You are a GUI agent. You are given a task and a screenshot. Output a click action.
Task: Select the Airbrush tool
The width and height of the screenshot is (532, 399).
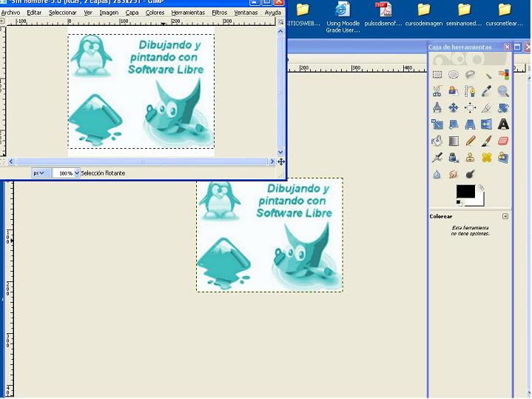(x=437, y=157)
